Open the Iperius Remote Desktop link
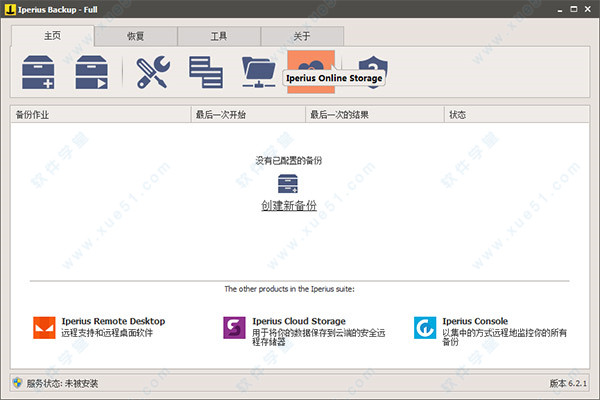This screenshot has height=400, width=600. tap(113, 321)
